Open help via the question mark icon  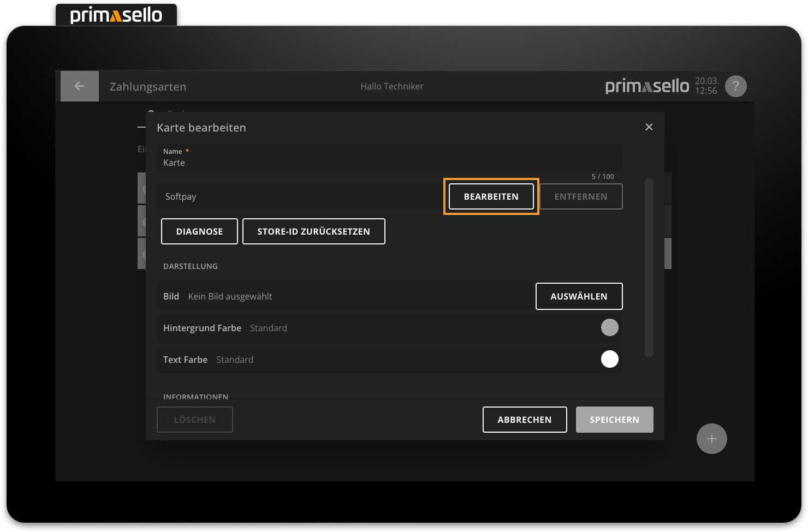coord(735,86)
